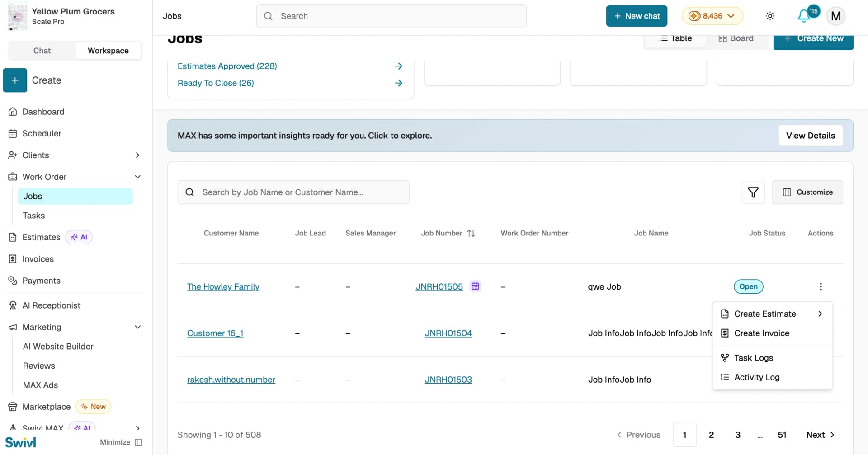Open job JNRH01503
Viewport: 868px width, 455px height.
448,380
